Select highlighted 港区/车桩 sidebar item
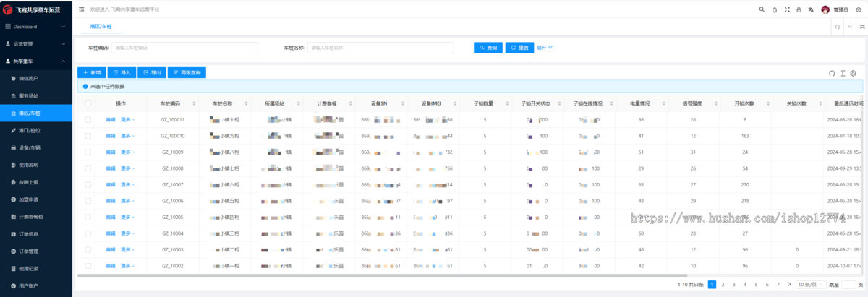The image size is (868, 297). (x=36, y=113)
